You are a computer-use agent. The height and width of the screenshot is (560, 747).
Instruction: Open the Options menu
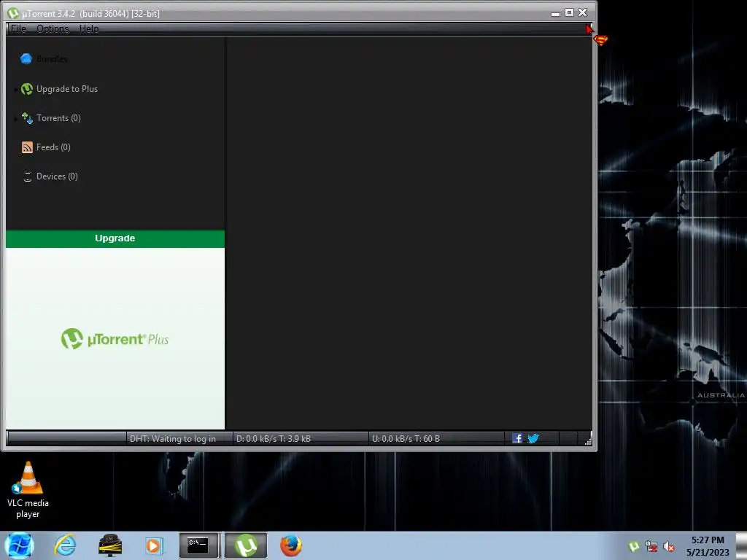tap(53, 28)
